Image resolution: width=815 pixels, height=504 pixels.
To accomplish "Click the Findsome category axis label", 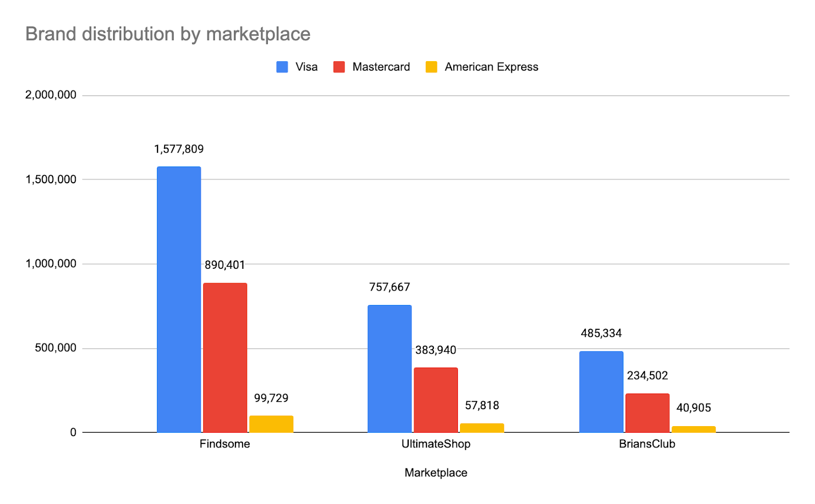I will tap(225, 444).
